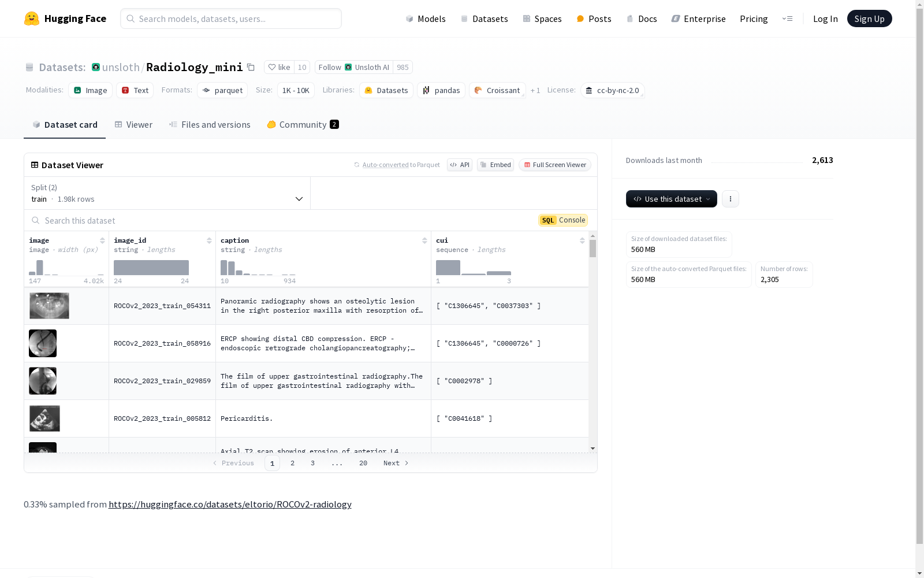Viewport: 924px width, 578px height.
Task: Open the Full Screen Viewer
Action: click(554, 165)
